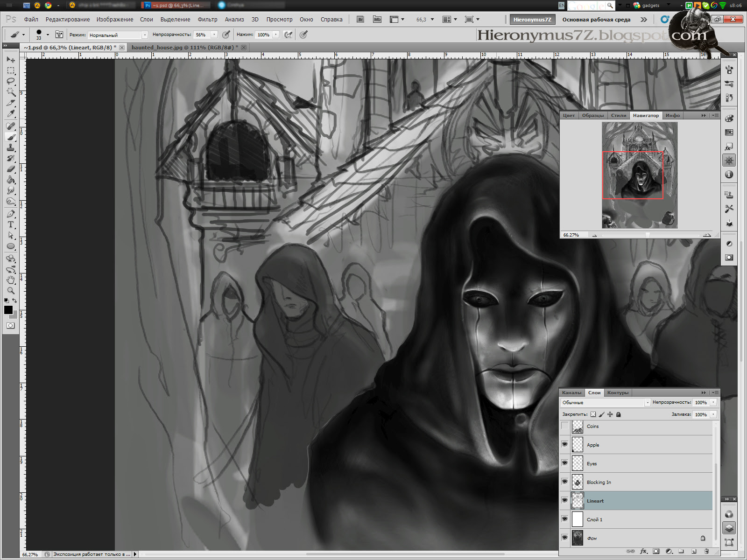
Task: Choose the Clone Stamp tool
Action: [x=10, y=147]
